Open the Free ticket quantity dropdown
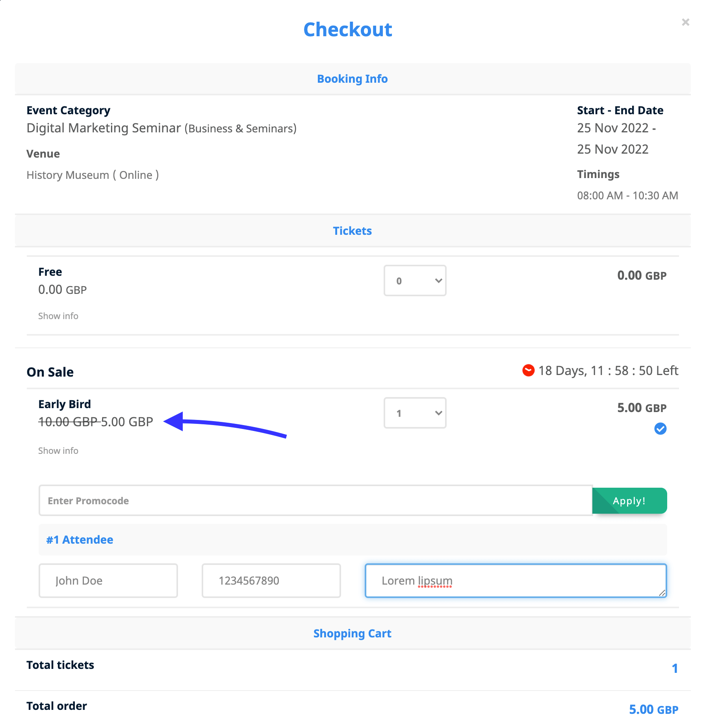The image size is (705, 728). [414, 280]
